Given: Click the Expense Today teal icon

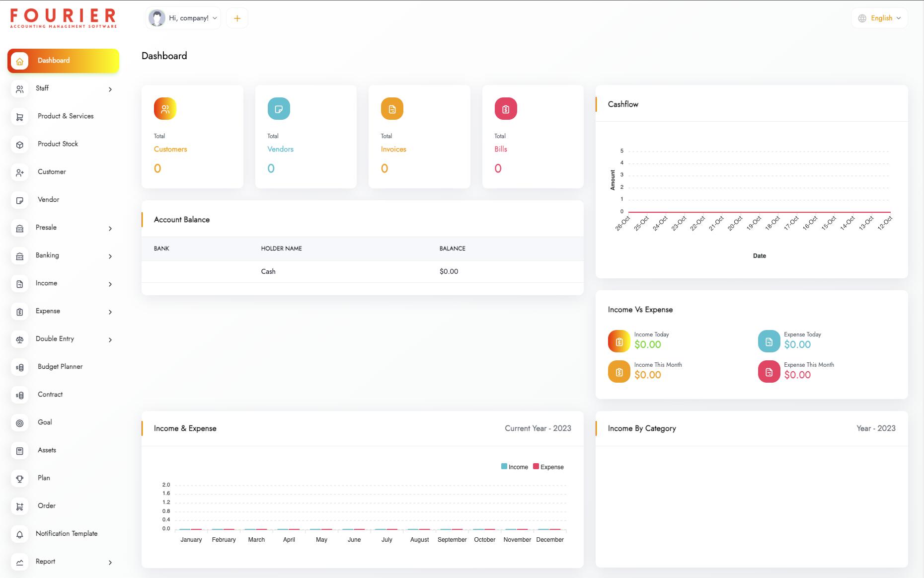Looking at the screenshot, I should point(769,341).
